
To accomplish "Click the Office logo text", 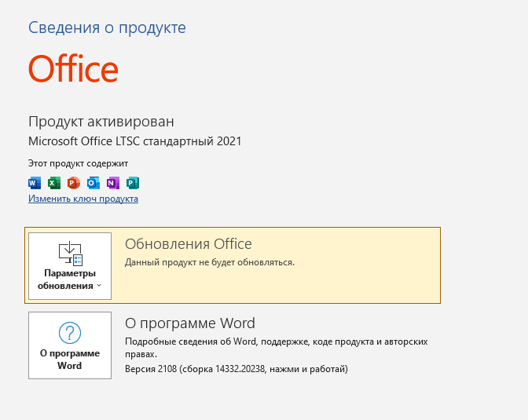I will (73, 68).
